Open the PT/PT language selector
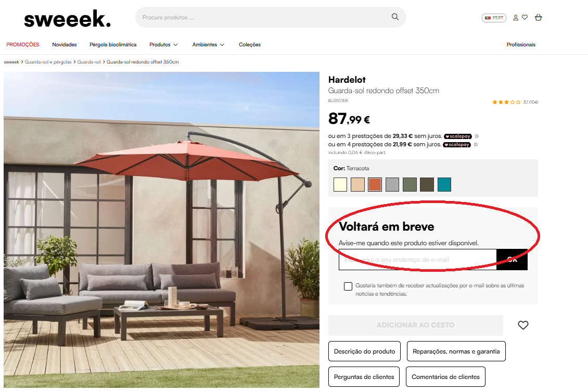The width and height of the screenshot is (588, 391). coord(494,18)
